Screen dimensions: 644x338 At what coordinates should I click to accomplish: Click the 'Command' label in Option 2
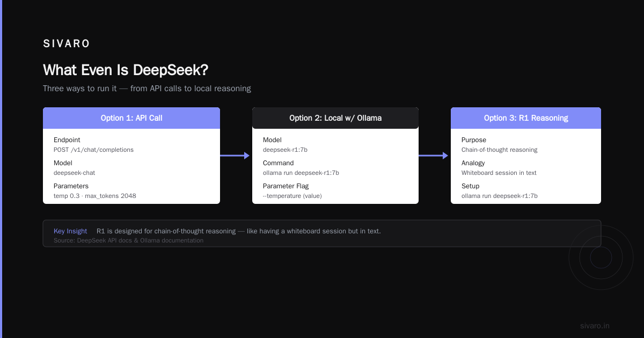click(x=279, y=163)
